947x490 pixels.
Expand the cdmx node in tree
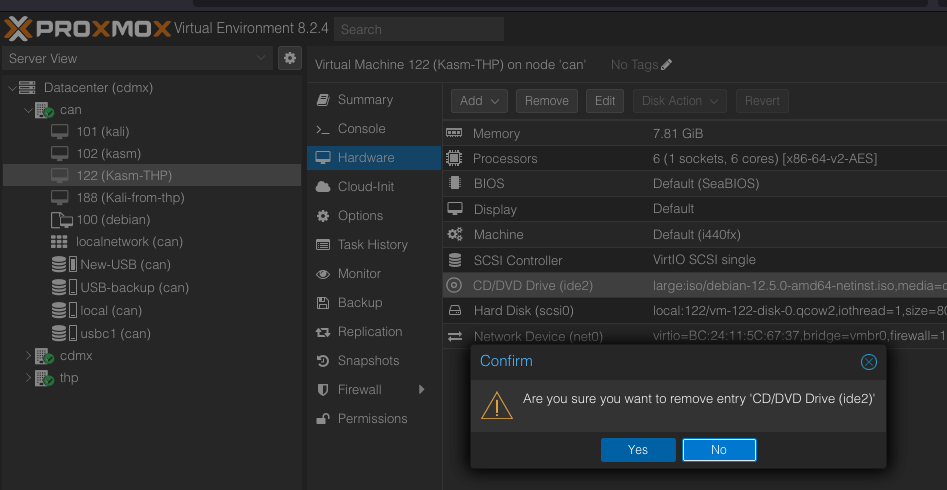coord(27,356)
